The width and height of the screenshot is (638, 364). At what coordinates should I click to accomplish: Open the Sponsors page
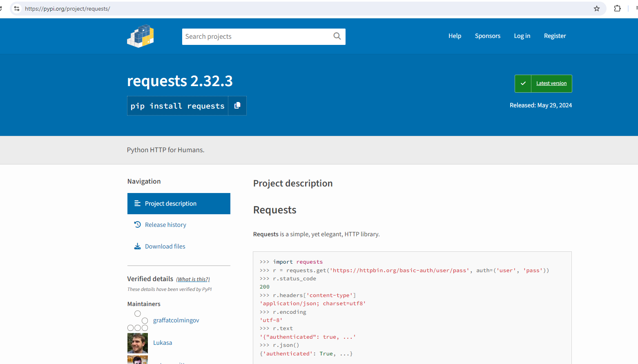tap(488, 36)
